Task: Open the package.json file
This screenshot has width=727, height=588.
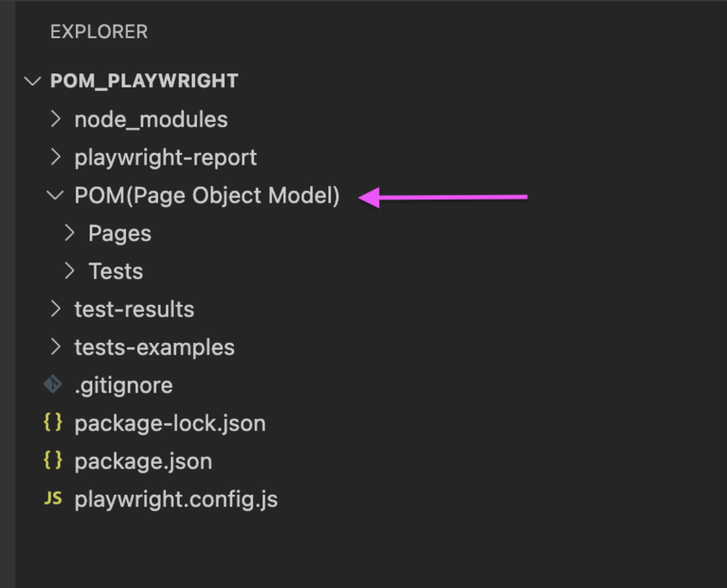Action: pos(143,461)
